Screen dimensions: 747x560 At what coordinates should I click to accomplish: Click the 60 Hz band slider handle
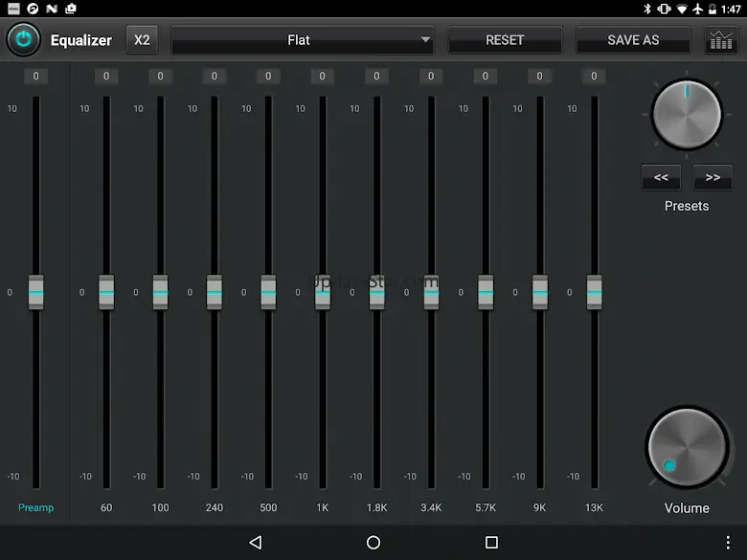(x=106, y=292)
